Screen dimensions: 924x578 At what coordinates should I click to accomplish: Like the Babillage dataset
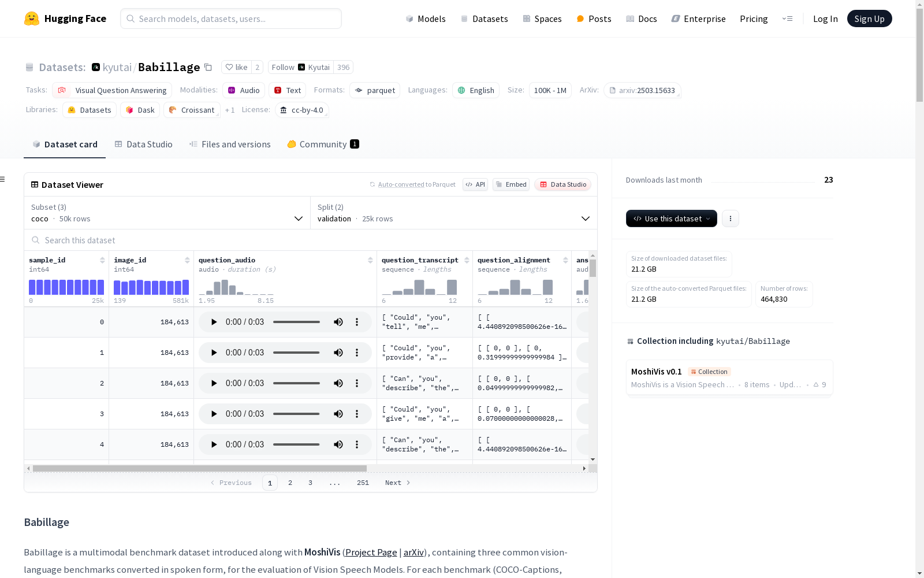[x=236, y=67]
